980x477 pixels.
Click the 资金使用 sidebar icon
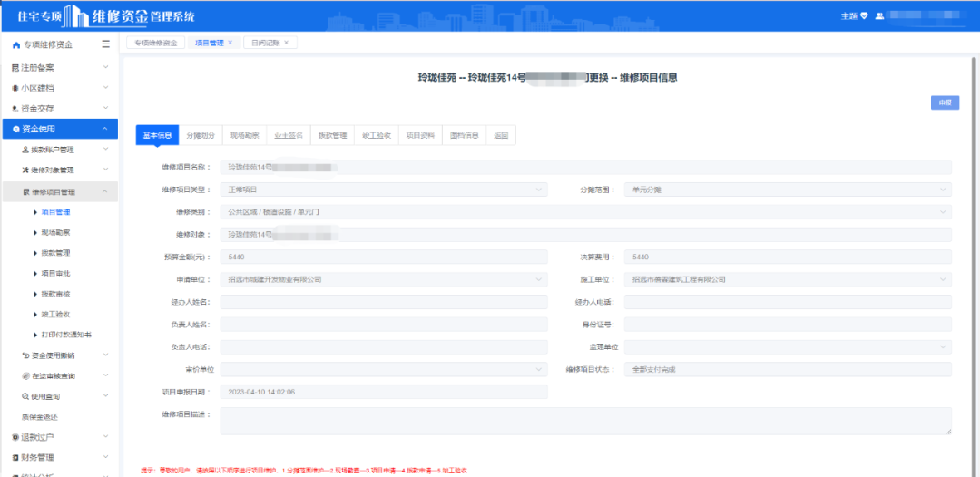15,130
